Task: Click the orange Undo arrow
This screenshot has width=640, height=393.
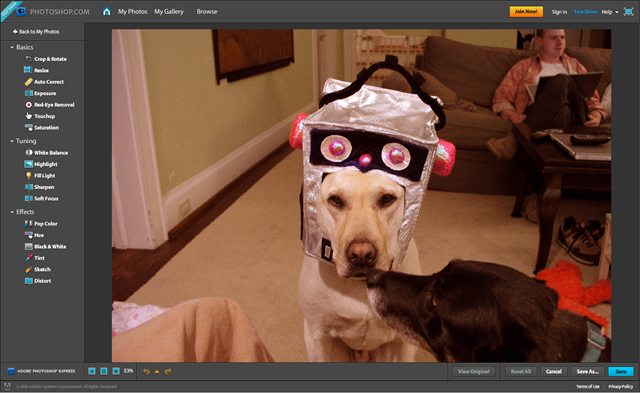Action: [x=146, y=371]
